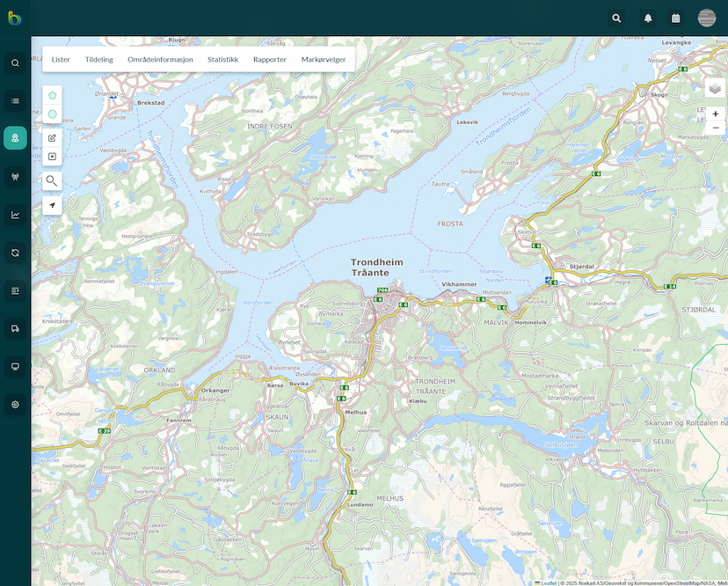Follow the Leaflet attribution link

click(x=549, y=583)
